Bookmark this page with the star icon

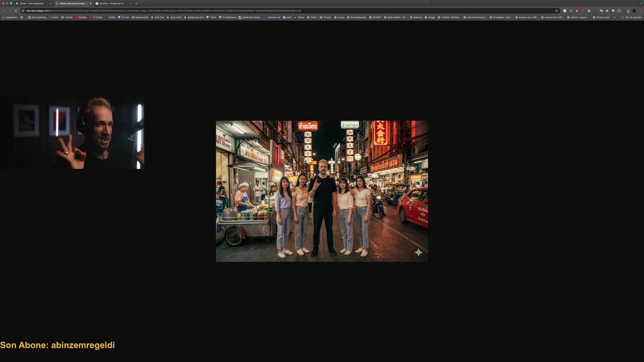tap(556, 11)
